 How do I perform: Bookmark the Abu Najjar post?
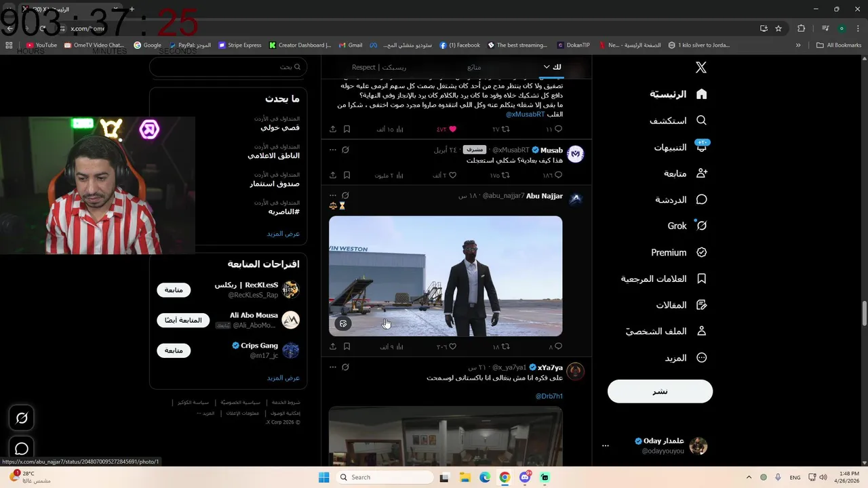tap(347, 346)
